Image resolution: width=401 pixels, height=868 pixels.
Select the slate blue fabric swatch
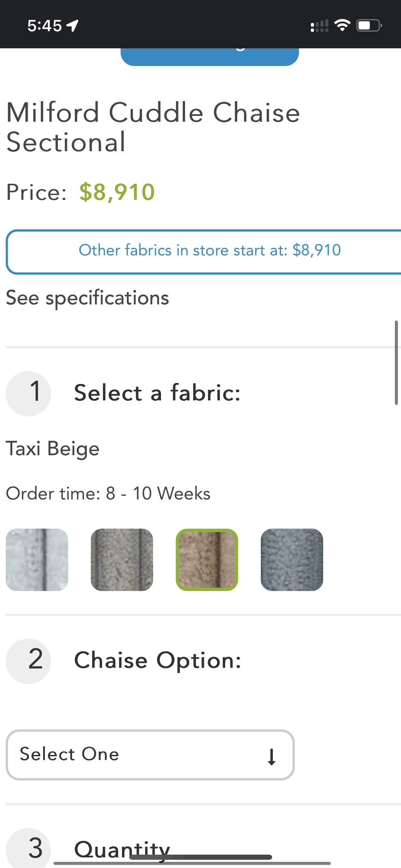[292, 559]
